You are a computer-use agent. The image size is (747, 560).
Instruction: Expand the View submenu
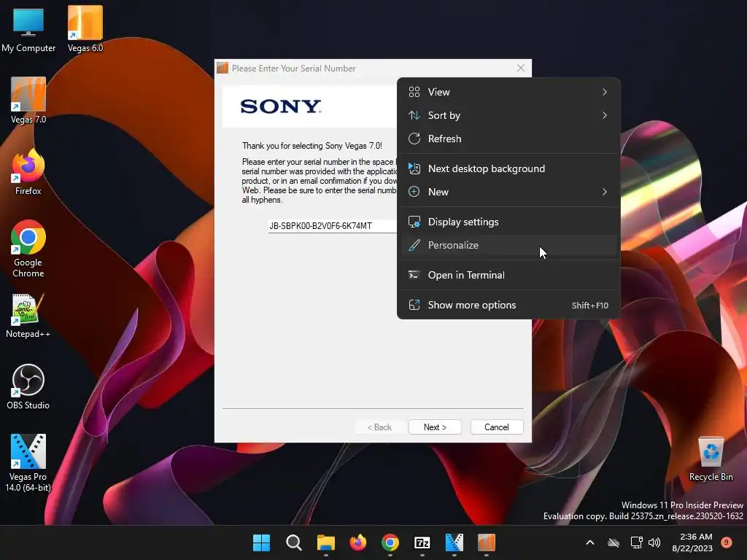coord(508,92)
